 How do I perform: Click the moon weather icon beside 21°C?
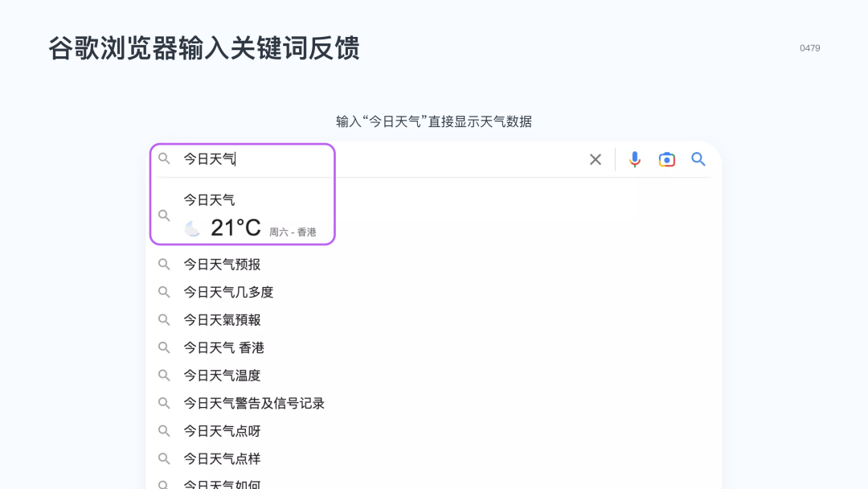click(x=192, y=228)
